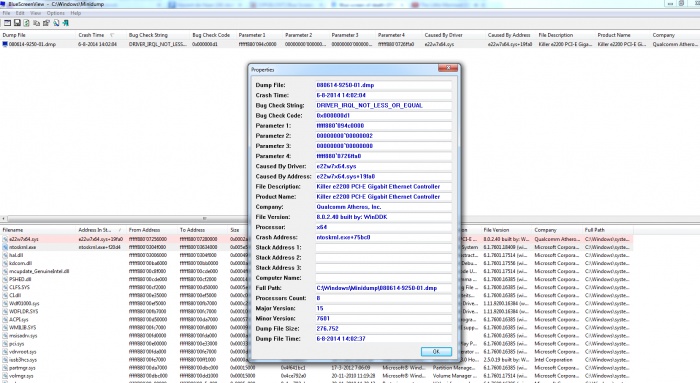This screenshot has height=383, width=700.
Task: Click the file icon beside pci.sys
Action: (x=5, y=344)
